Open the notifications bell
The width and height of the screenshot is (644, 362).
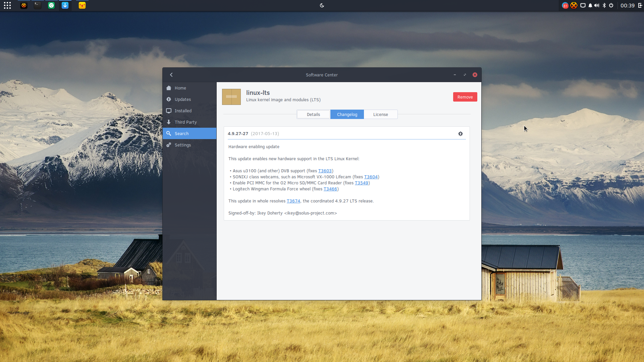tap(590, 5)
